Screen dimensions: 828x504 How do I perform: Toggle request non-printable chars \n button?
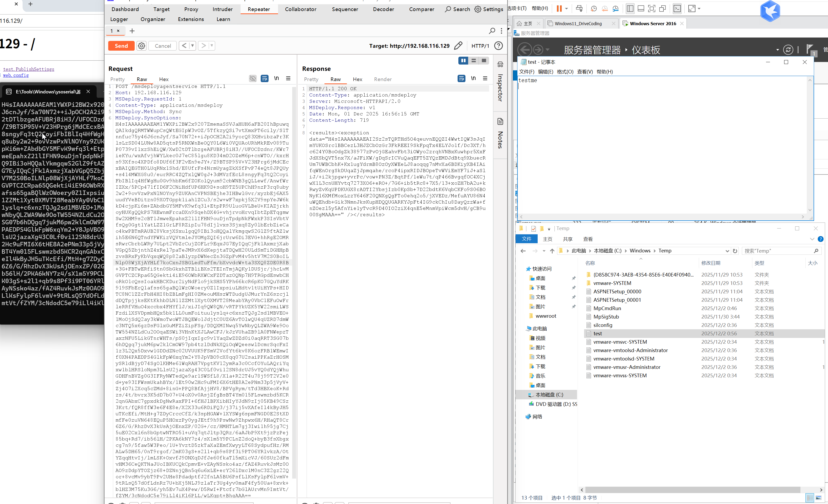click(x=276, y=78)
